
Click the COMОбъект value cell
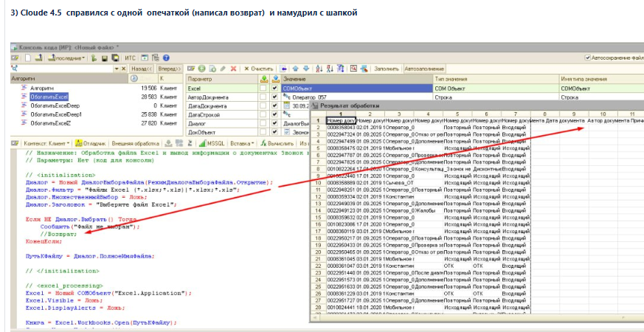(356, 89)
